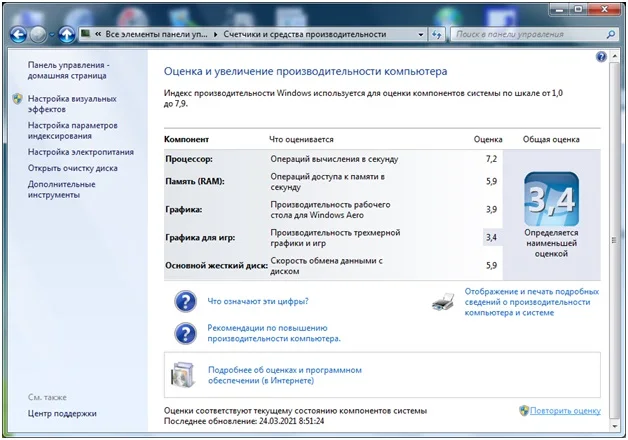Open 'Настройка параметров индексирования'
The height and width of the screenshot is (440, 628).
pyautogui.click(x=72, y=131)
